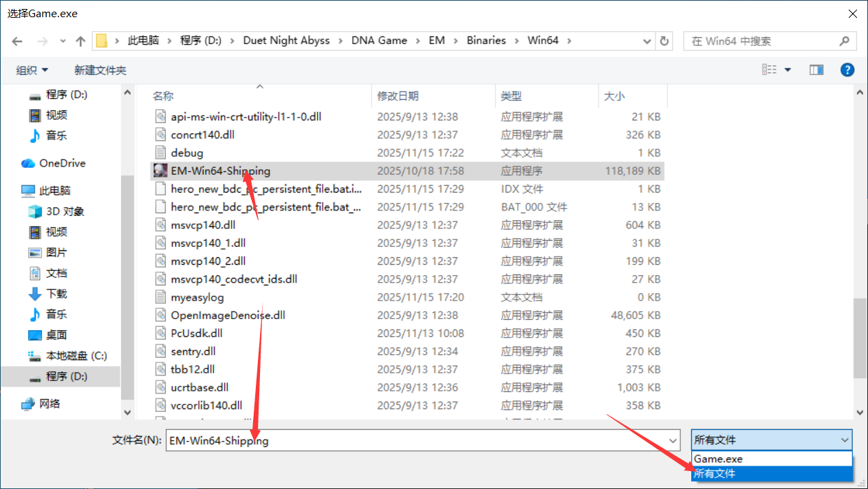
Task: Open the help question mark icon
Action: [x=847, y=69]
